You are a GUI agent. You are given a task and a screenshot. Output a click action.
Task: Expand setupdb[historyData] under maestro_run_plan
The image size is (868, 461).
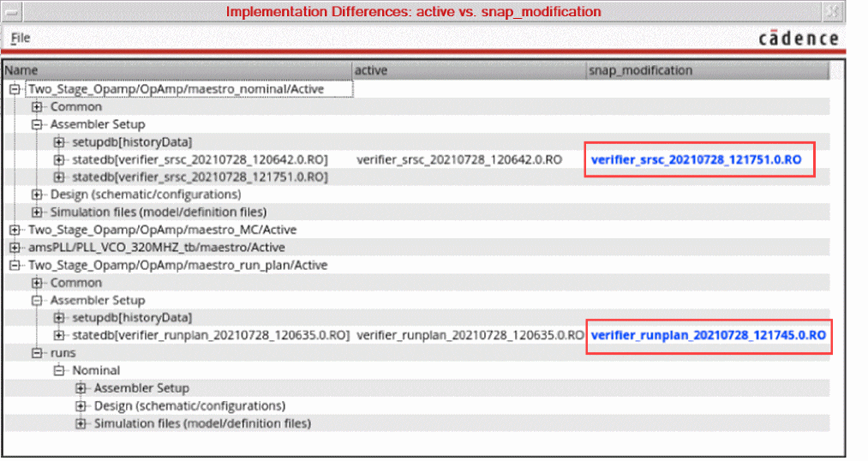click(58, 318)
